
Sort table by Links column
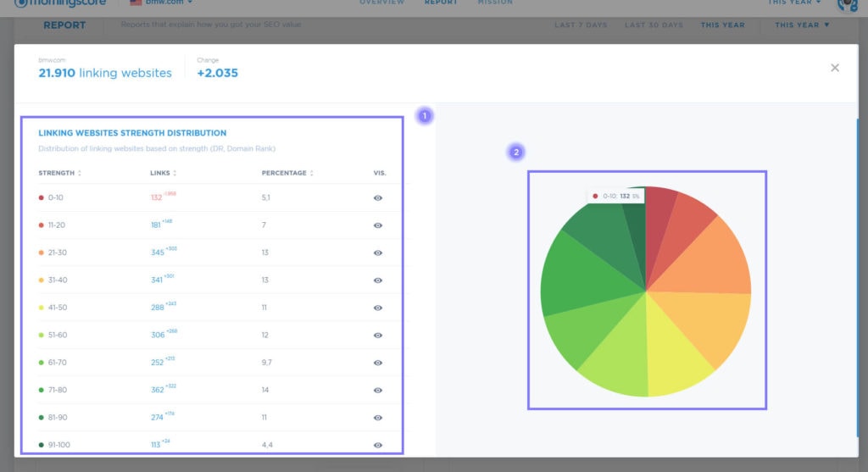[x=164, y=173]
